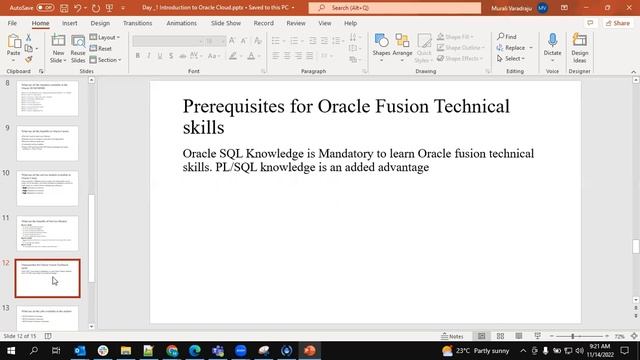
Task: Open Design Ideas pane
Action: 580,48
